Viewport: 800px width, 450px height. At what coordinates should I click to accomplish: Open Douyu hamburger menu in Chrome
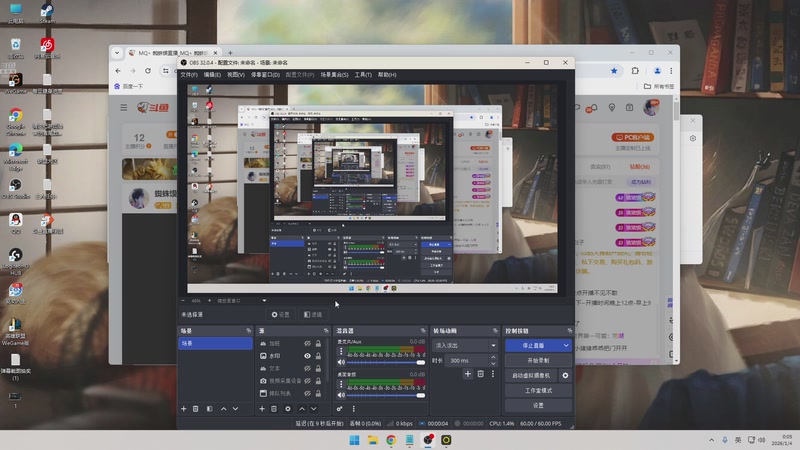pos(123,108)
